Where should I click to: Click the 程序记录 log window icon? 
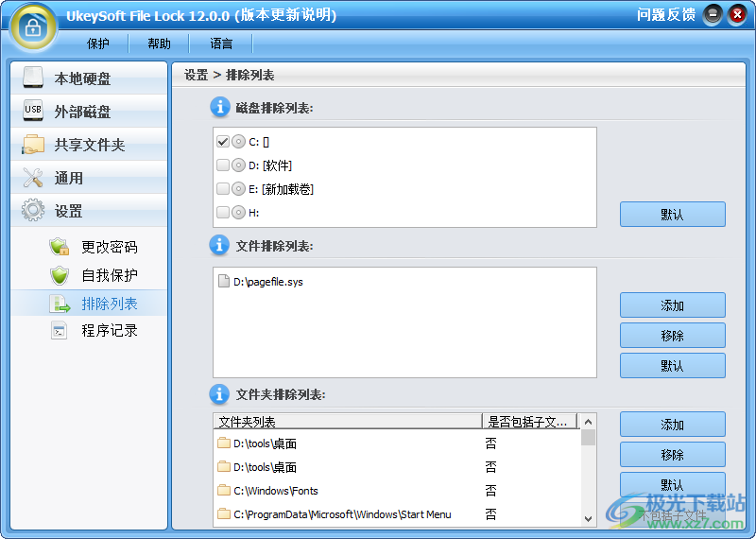click(60, 331)
